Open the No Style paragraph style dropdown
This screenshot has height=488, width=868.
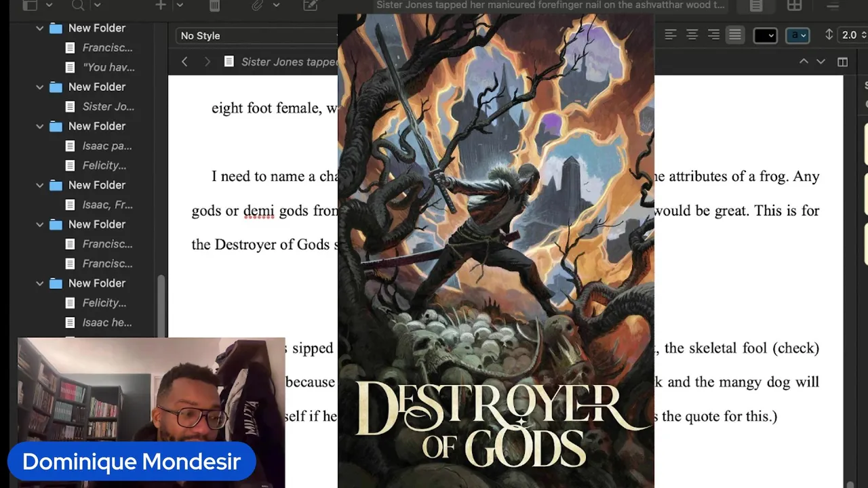pyautogui.click(x=256, y=35)
